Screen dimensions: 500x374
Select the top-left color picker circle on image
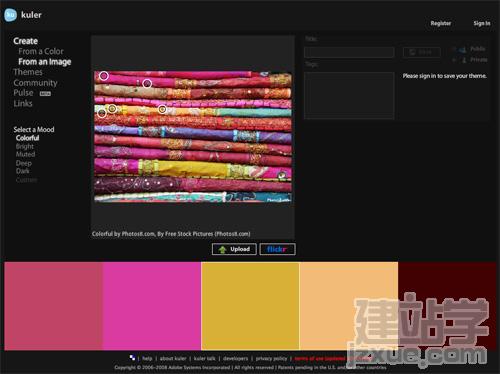pos(104,76)
